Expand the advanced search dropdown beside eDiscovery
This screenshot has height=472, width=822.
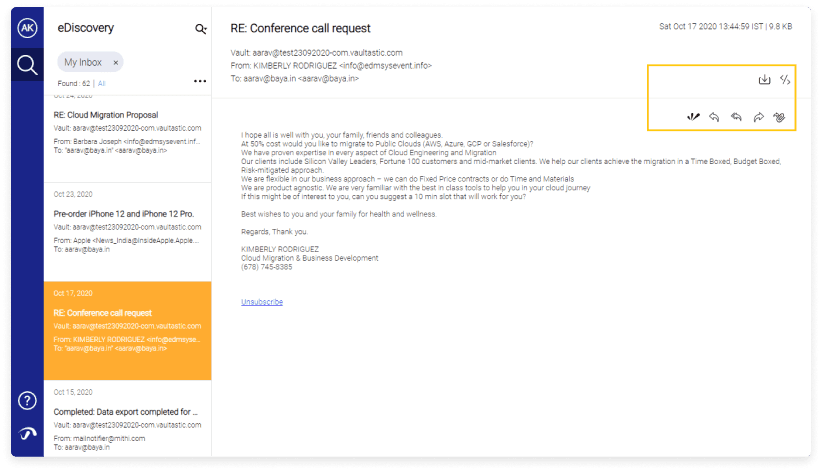(201, 30)
